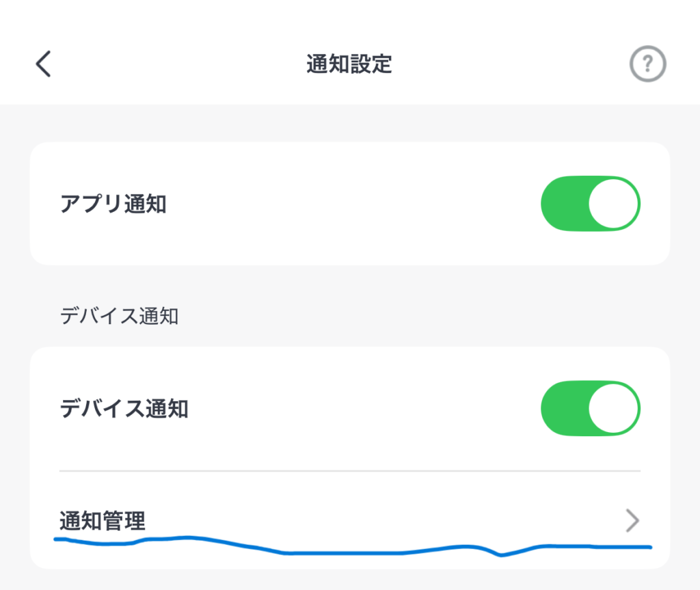Tap the empty middle of 通知管理 row
This screenshot has height=590, width=700.
coord(376,521)
